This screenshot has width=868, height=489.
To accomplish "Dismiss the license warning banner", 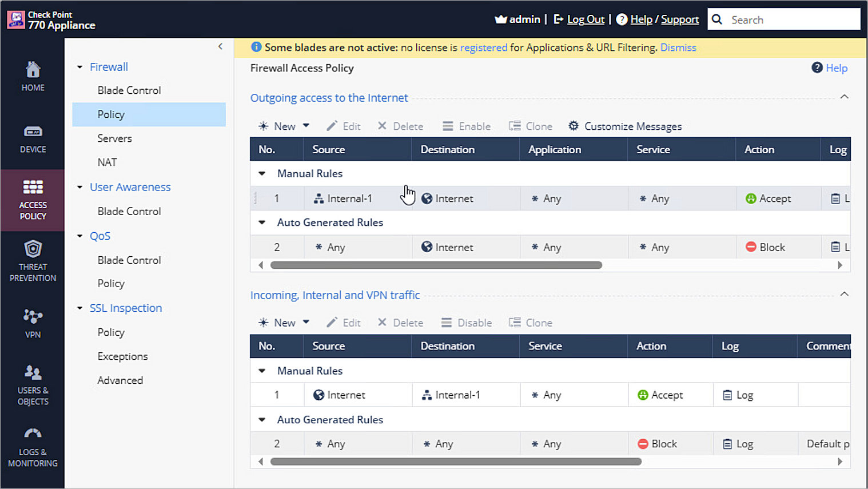I will (678, 47).
